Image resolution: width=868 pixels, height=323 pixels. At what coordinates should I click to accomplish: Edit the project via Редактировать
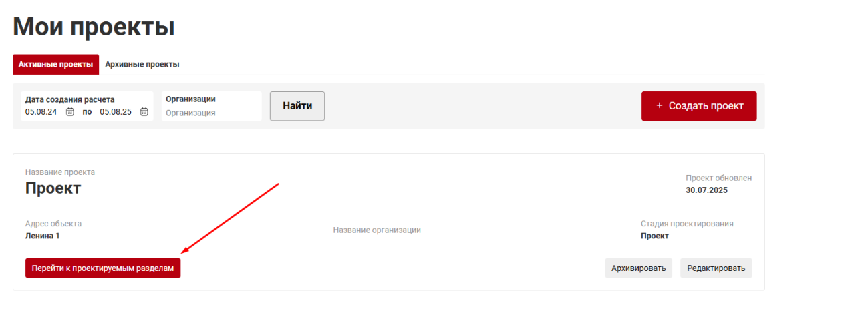tap(716, 268)
